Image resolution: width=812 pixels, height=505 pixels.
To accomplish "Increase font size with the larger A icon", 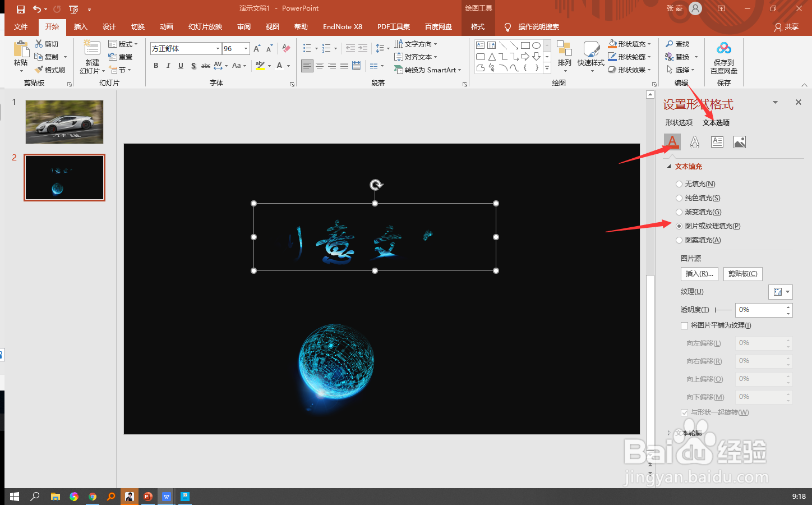I will point(257,49).
